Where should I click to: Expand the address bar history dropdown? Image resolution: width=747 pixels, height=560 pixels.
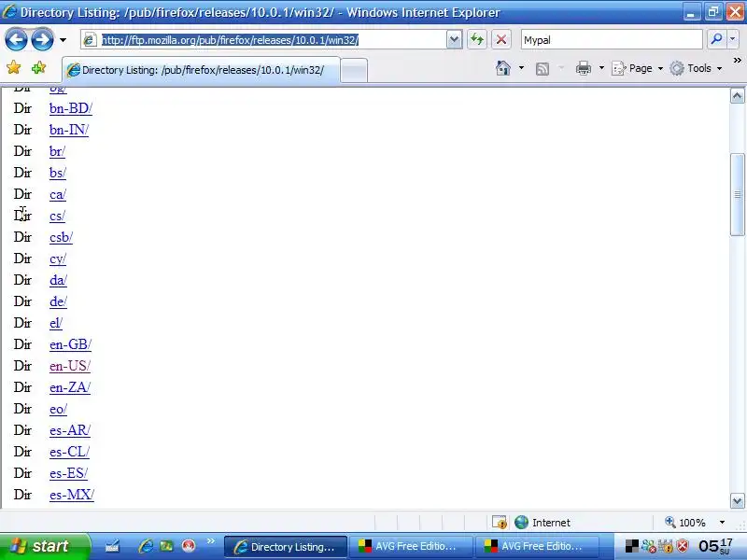(455, 40)
